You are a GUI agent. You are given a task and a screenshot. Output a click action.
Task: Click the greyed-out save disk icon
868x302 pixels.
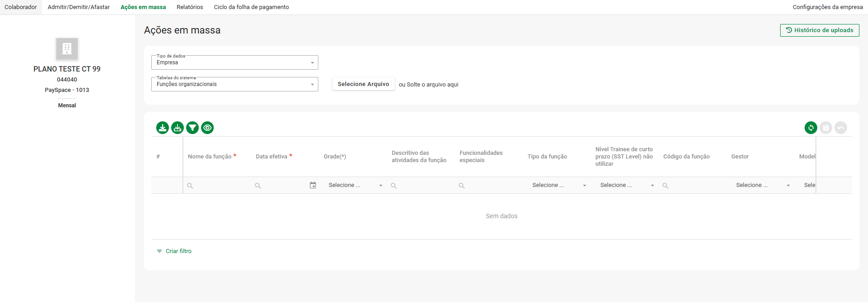[x=825, y=128]
